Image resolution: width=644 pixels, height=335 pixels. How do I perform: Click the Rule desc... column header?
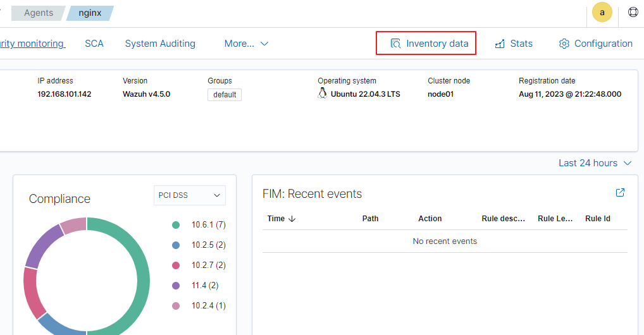(504, 219)
